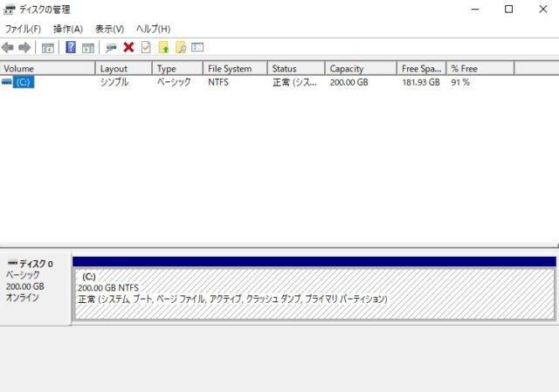This screenshot has width=559, height=392.
Task: Click the dark blue partition header bar
Action: pos(314,262)
